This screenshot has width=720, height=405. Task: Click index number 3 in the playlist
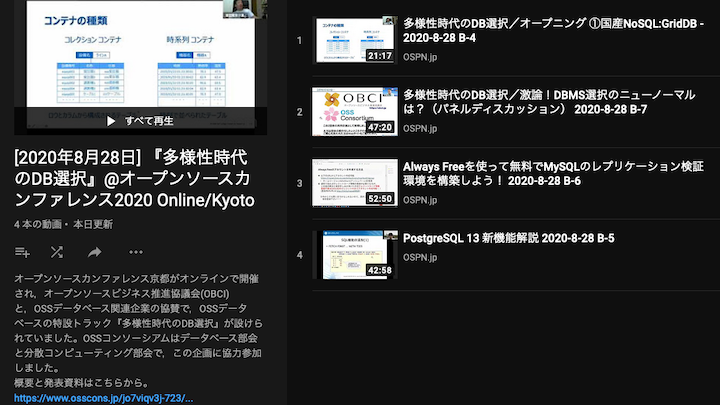pos(299,184)
